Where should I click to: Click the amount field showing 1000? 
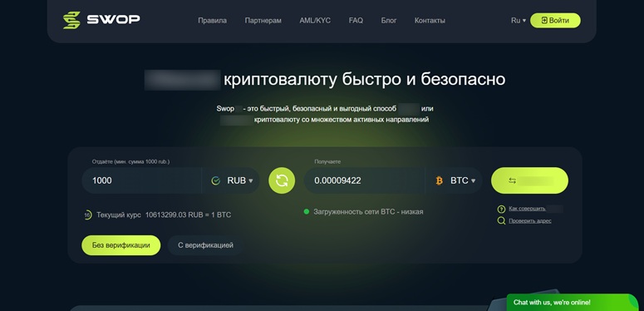[x=141, y=180]
